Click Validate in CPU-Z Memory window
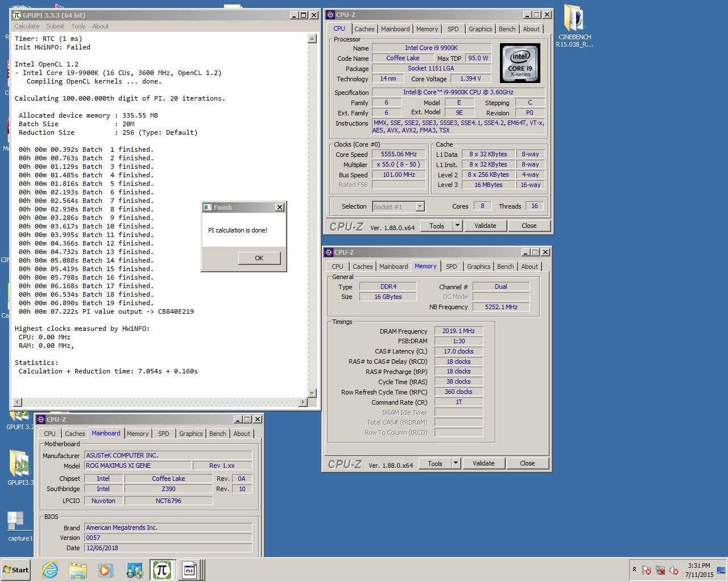The height and width of the screenshot is (582, 728). [x=483, y=463]
